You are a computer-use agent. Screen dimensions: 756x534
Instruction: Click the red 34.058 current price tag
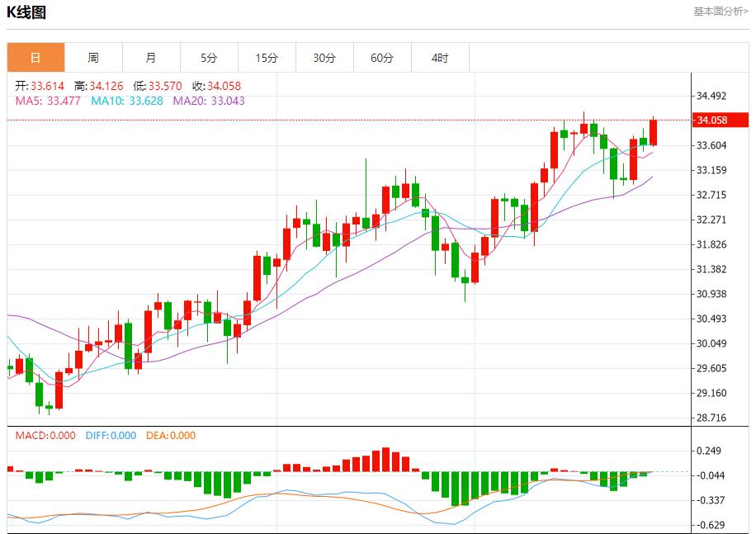[720, 121]
